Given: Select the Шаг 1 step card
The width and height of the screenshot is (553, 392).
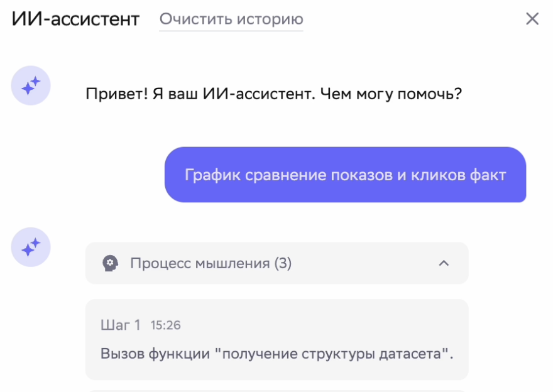Looking at the screenshot, I should 276,339.
